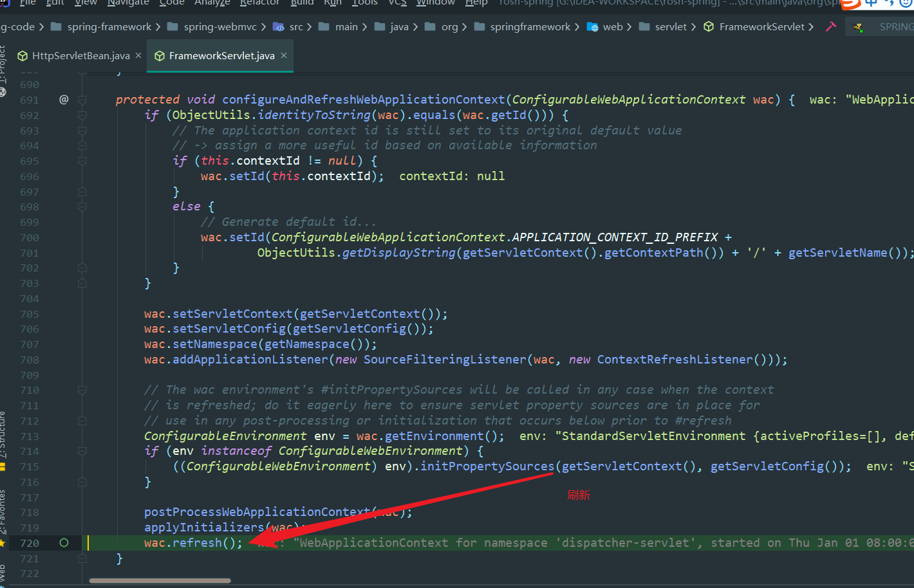Click the APPLICATION_CONTEXT_ID_PREFIX constant

(615, 237)
